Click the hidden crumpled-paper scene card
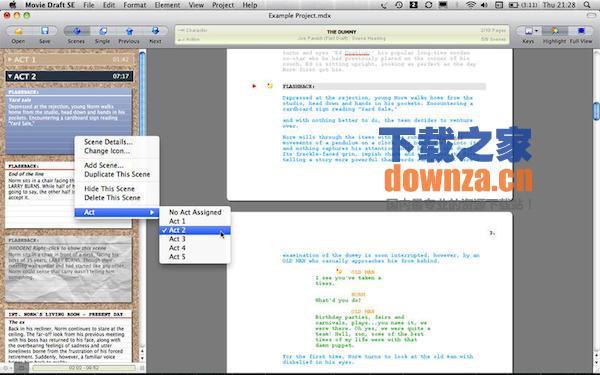The width and height of the screenshot is (600, 375). [68, 269]
